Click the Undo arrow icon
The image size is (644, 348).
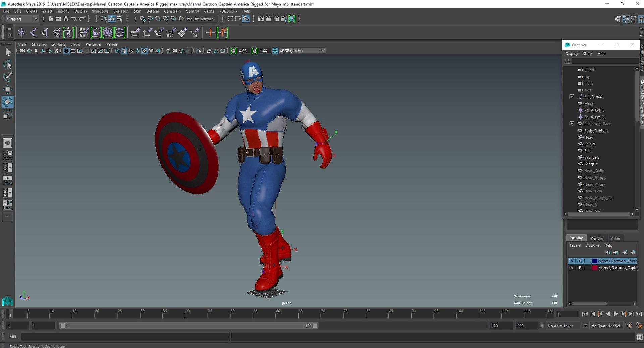click(74, 19)
